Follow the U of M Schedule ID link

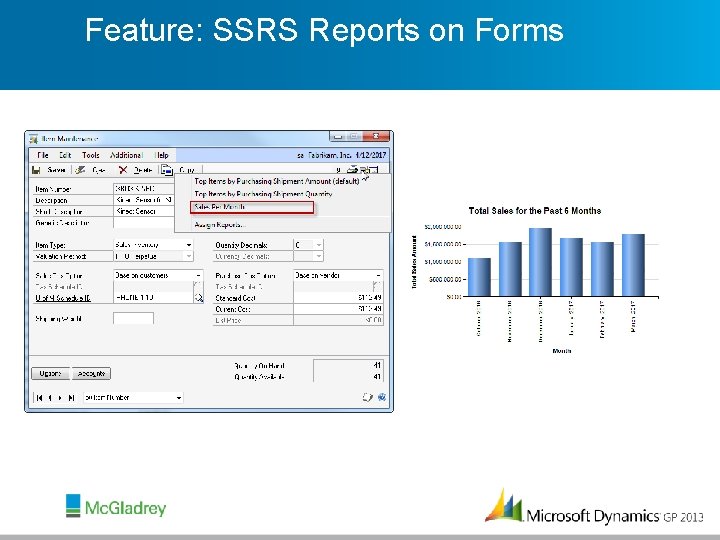click(63, 298)
